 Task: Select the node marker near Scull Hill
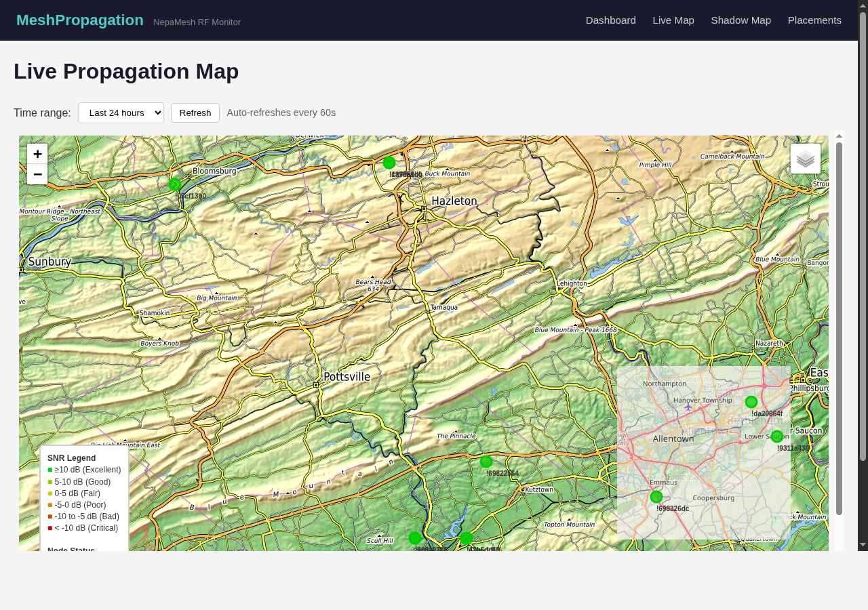click(416, 538)
